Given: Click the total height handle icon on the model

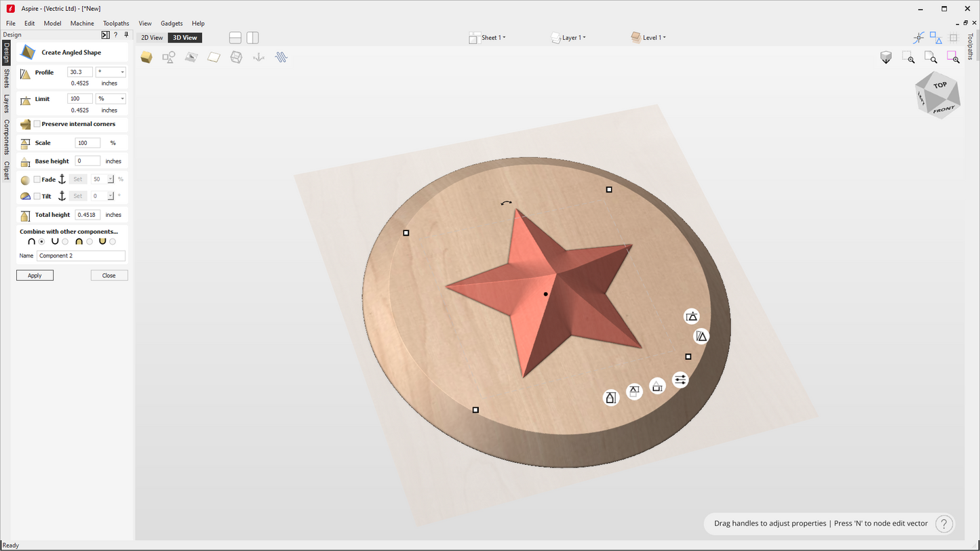Looking at the screenshot, I should pyautogui.click(x=611, y=398).
